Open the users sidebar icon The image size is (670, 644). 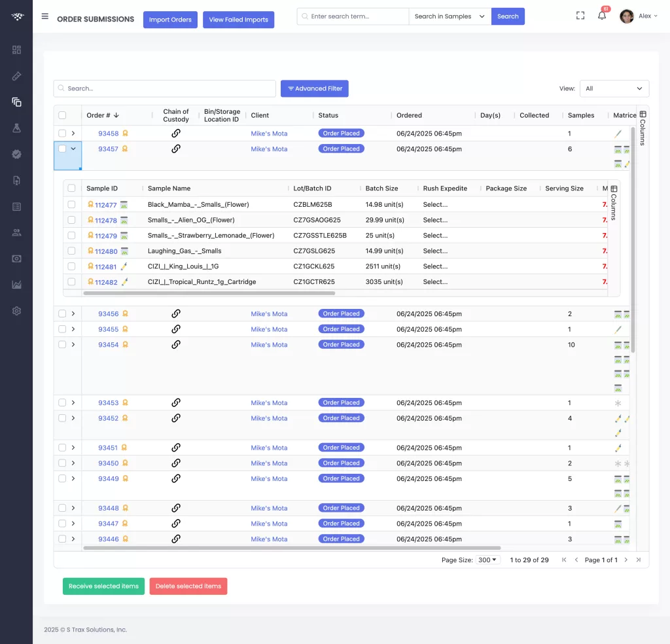click(16, 233)
